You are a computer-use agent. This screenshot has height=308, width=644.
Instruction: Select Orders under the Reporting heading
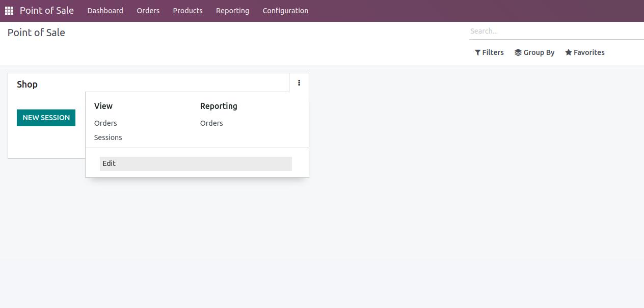point(211,123)
